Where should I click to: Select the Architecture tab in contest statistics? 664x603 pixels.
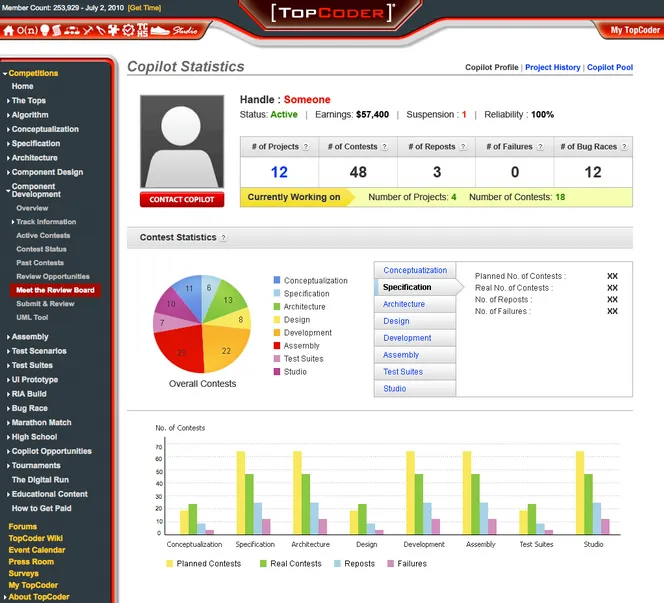pyautogui.click(x=404, y=304)
